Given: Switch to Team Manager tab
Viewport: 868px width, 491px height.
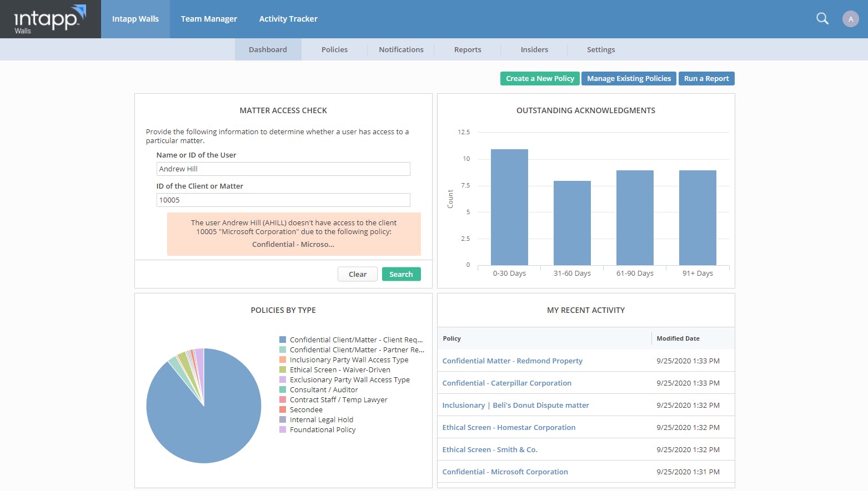Looking at the screenshot, I should [209, 19].
